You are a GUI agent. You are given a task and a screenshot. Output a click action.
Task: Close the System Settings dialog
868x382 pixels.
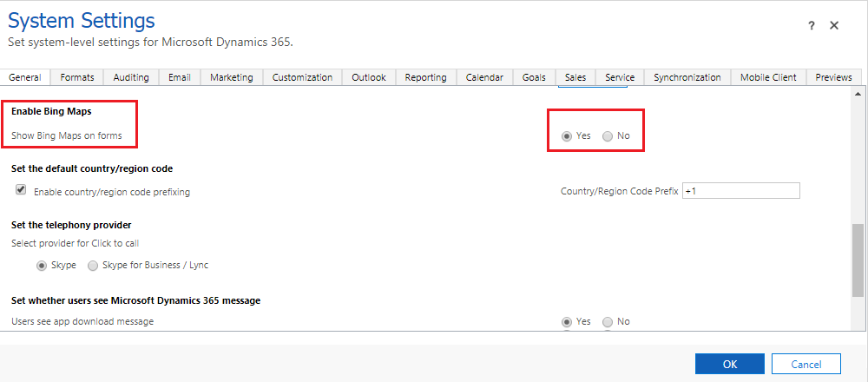coord(834,25)
